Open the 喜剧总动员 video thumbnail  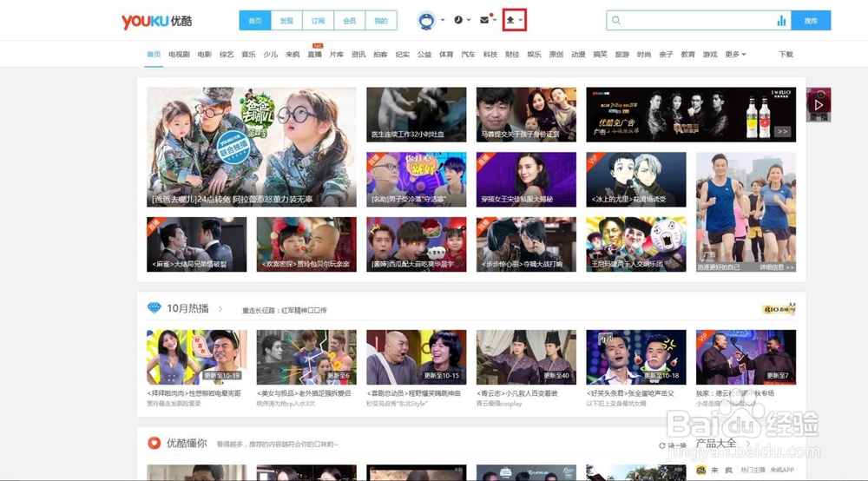(417, 357)
